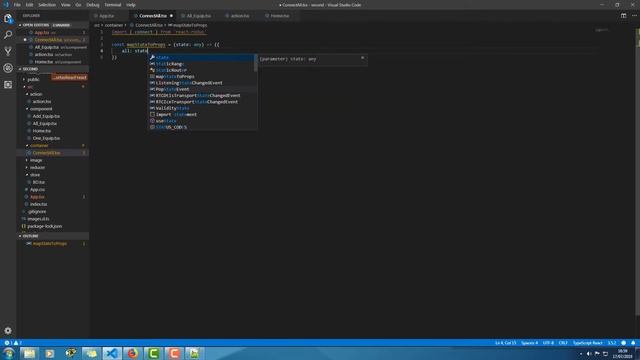Image resolution: width=640 pixels, height=360 pixels.
Task: Open the green Camtasia taskbar icon
Action: pyautogui.click(x=153, y=353)
